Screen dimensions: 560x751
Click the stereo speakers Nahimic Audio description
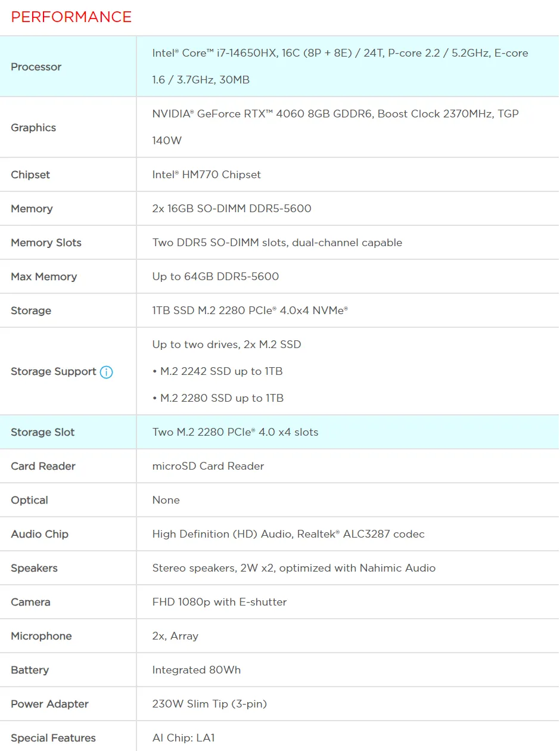294,568
